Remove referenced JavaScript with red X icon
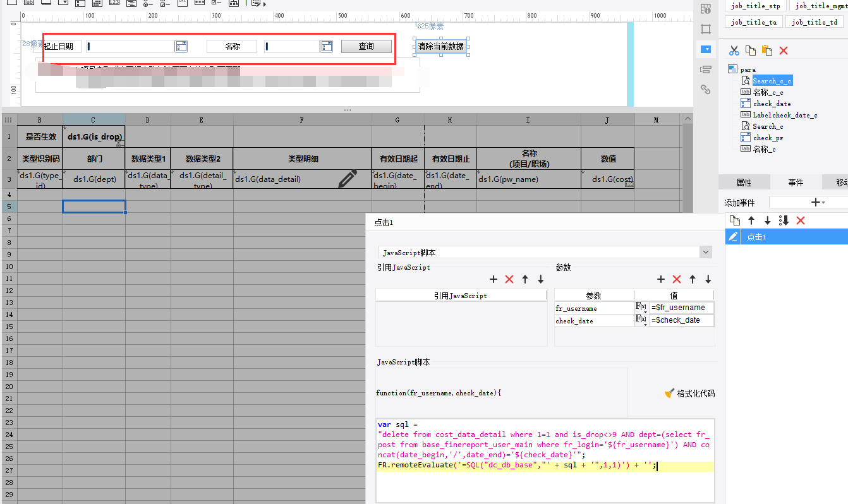 tap(509, 279)
